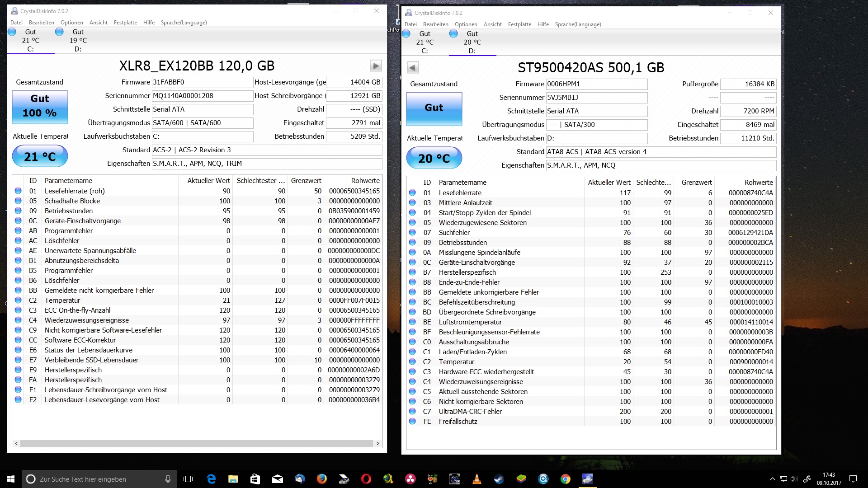868x488 pixels.
Task: Click the Gut 100 % health status button
Action: tap(40, 107)
